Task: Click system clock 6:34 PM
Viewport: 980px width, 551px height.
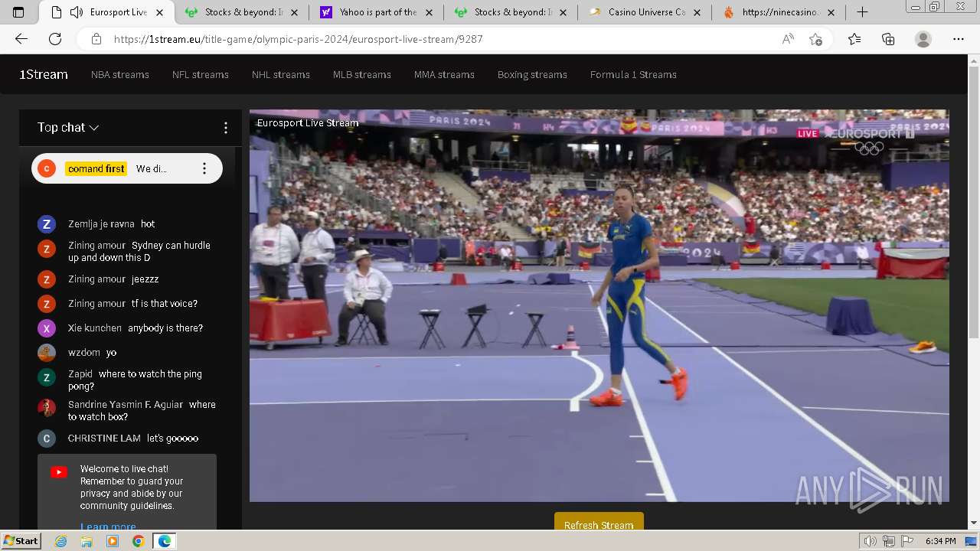Action: click(x=940, y=541)
